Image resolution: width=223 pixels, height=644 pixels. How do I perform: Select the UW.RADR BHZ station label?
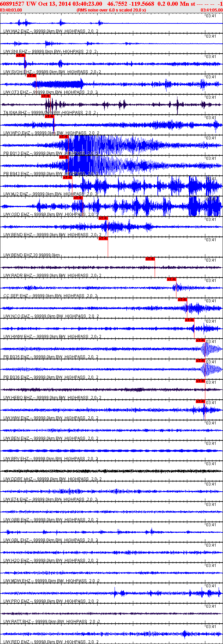pos(52,276)
